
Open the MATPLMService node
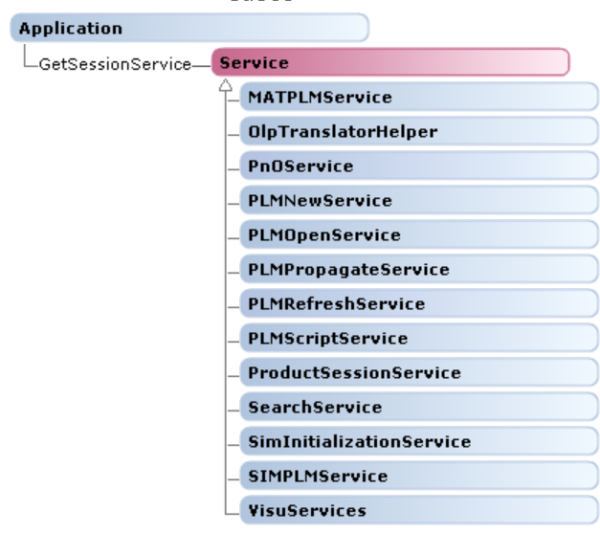(x=412, y=97)
